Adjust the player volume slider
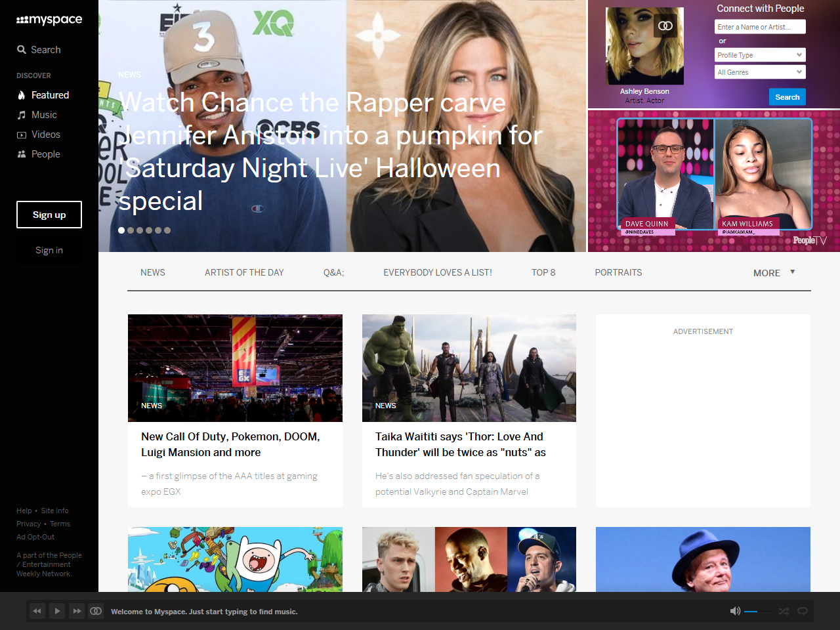Image resolution: width=840 pixels, height=630 pixels. [x=758, y=612]
